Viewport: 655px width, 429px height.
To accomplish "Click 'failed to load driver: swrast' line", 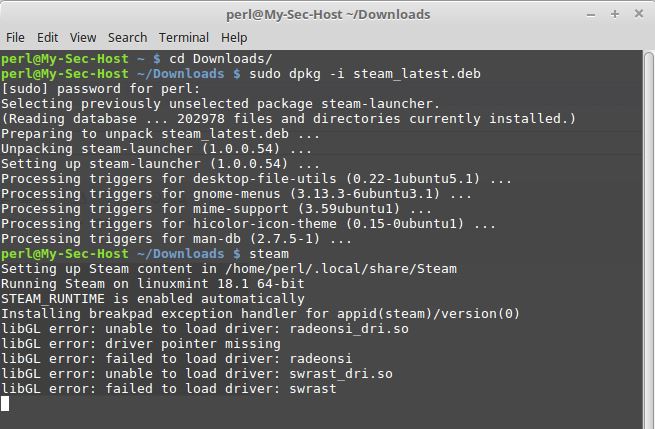I will click(169, 389).
